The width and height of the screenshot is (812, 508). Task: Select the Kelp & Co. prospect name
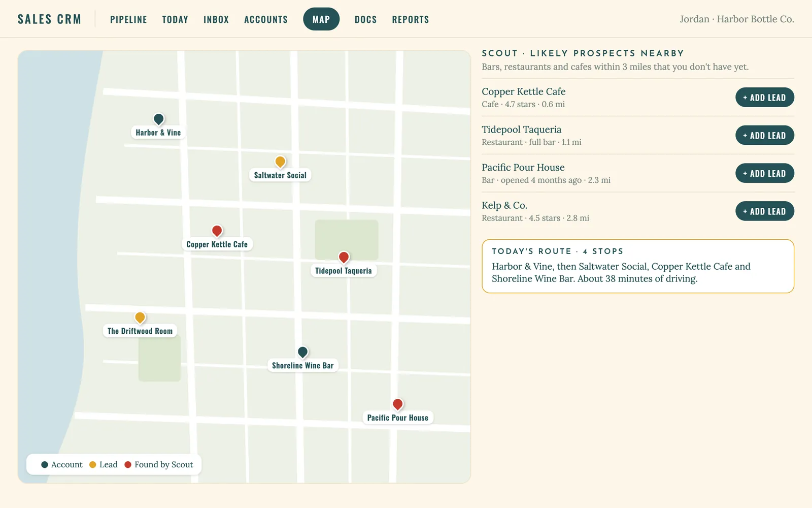point(504,205)
